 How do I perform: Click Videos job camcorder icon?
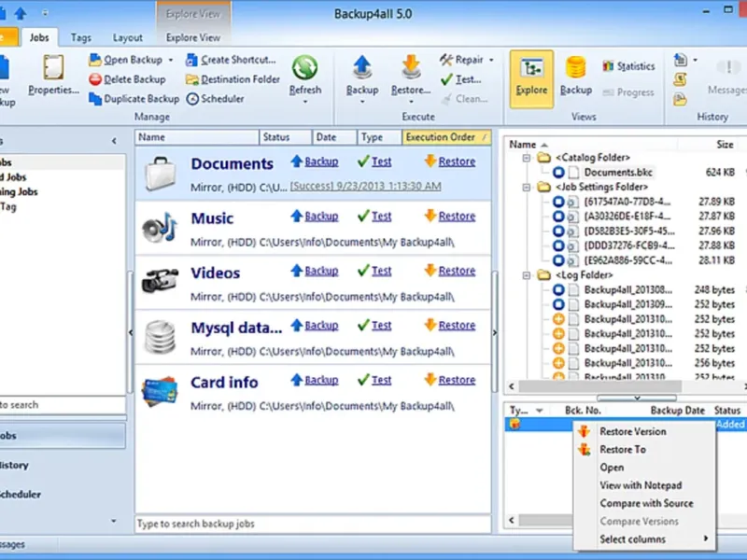(x=160, y=281)
